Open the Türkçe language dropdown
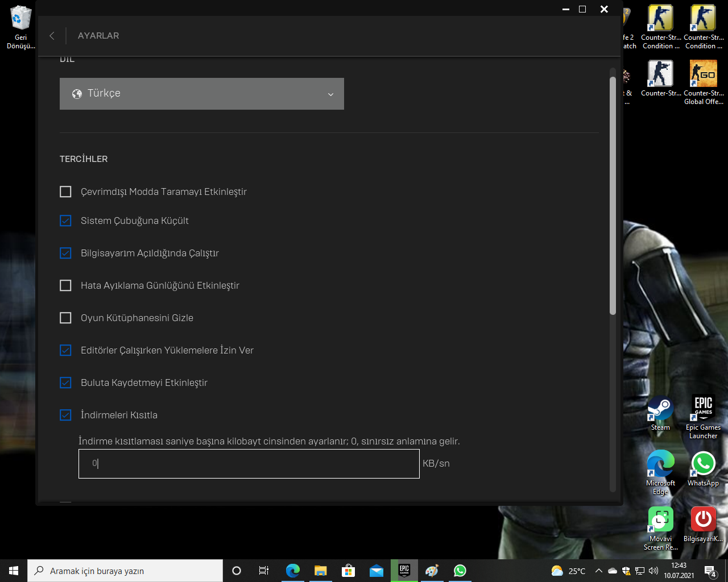Image resolution: width=728 pixels, height=582 pixels. click(202, 94)
